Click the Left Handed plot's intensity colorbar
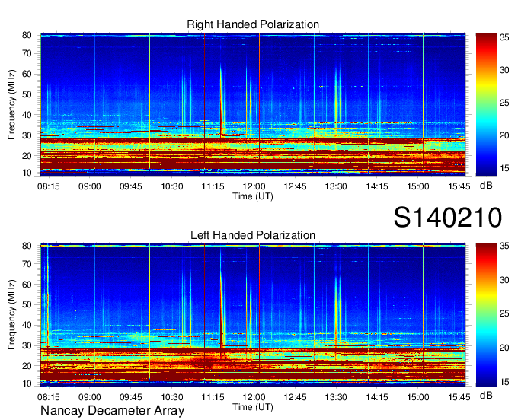The width and height of the screenshot is (518, 420). 486,315
